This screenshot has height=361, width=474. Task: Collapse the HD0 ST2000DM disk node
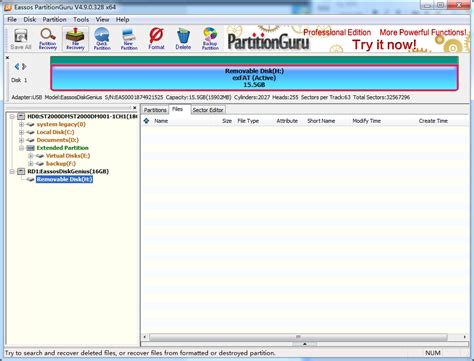coord(12,116)
